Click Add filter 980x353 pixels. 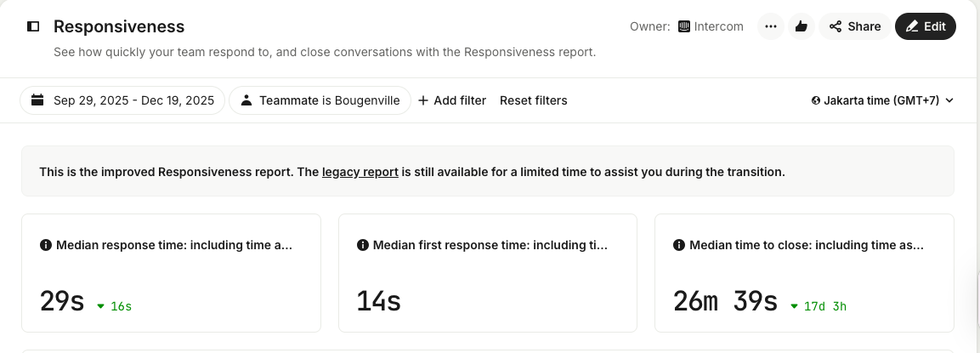coord(452,100)
